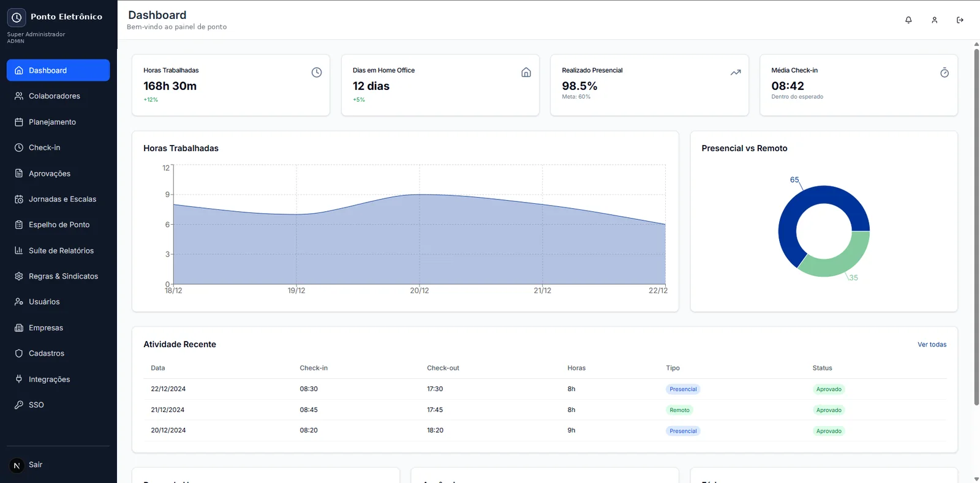Click the Aprovado status for 20/12/2024
This screenshot has height=483, width=980.
829,431
